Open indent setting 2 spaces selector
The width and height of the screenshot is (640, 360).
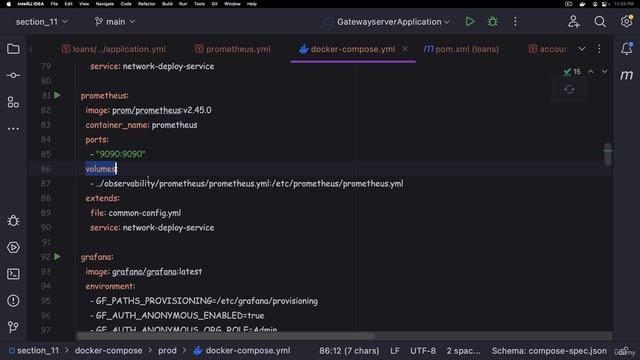coord(463,351)
